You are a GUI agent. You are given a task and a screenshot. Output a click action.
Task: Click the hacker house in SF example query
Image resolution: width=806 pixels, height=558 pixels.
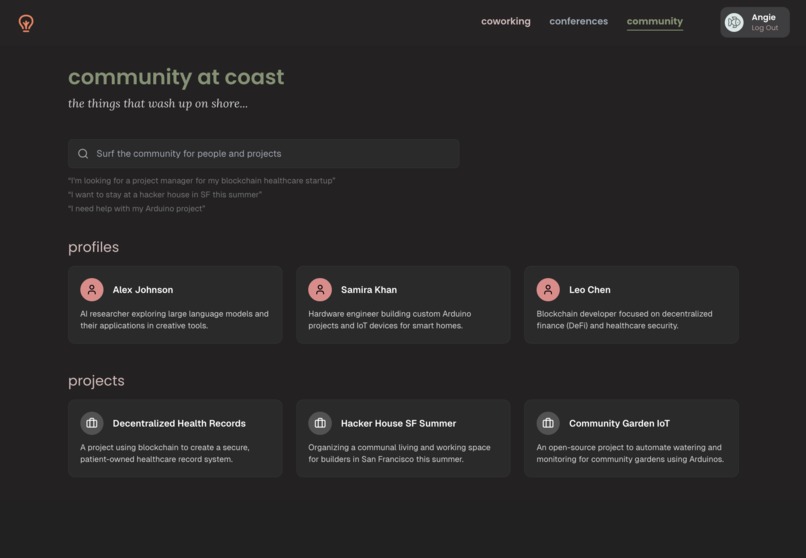[x=165, y=195]
